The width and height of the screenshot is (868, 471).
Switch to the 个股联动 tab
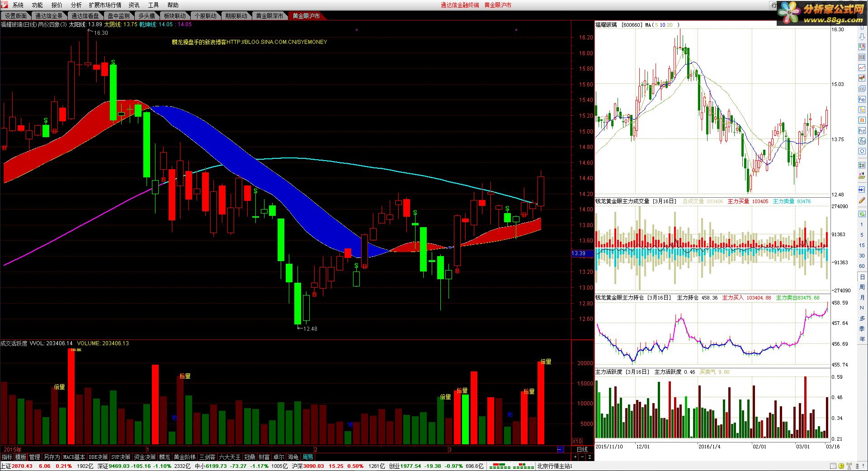click(206, 16)
